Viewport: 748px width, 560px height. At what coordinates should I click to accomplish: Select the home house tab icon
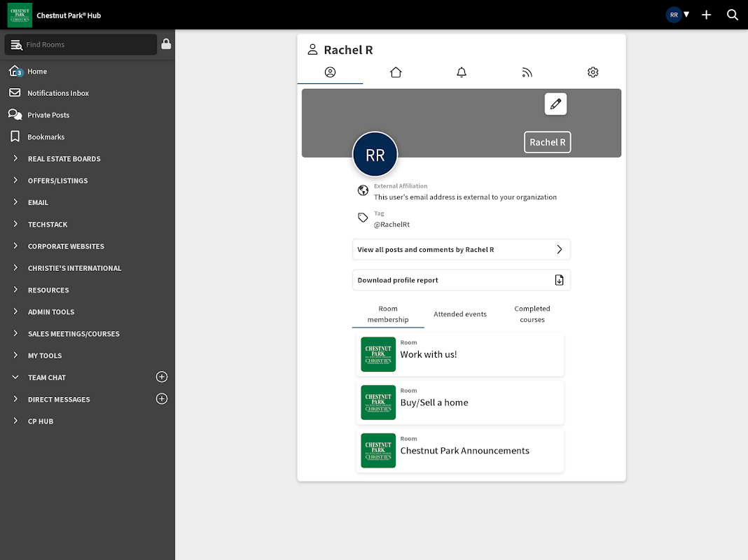pyautogui.click(x=396, y=72)
